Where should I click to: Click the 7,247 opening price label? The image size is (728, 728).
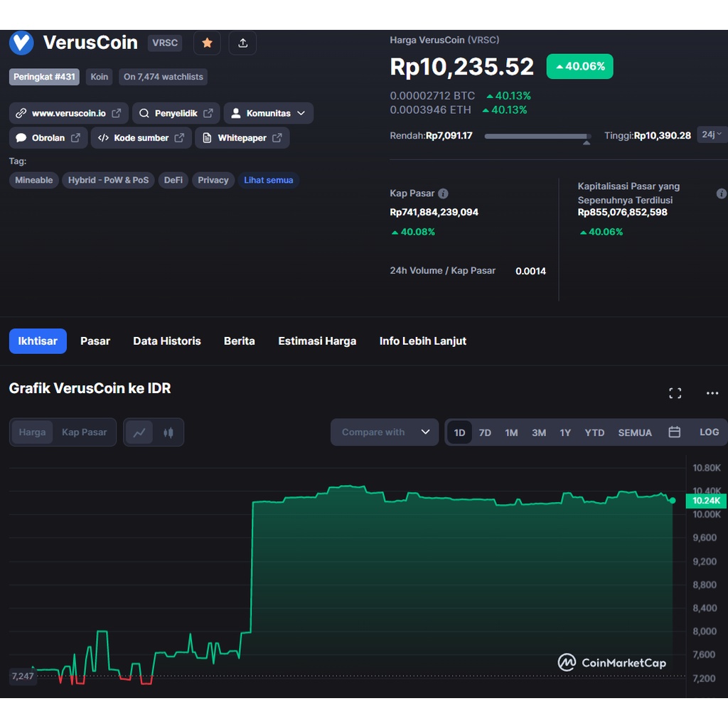[23, 676]
